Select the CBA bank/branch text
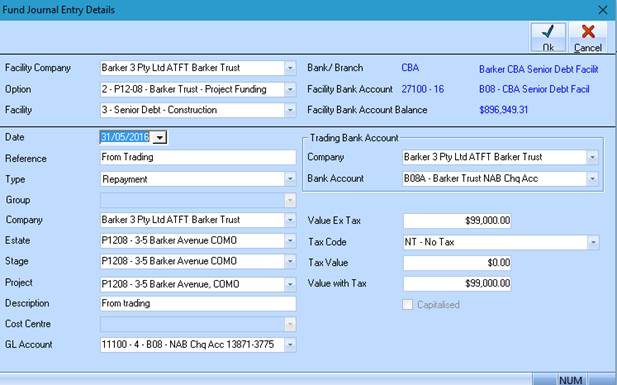This screenshot has height=385, width=617. pos(410,68)
